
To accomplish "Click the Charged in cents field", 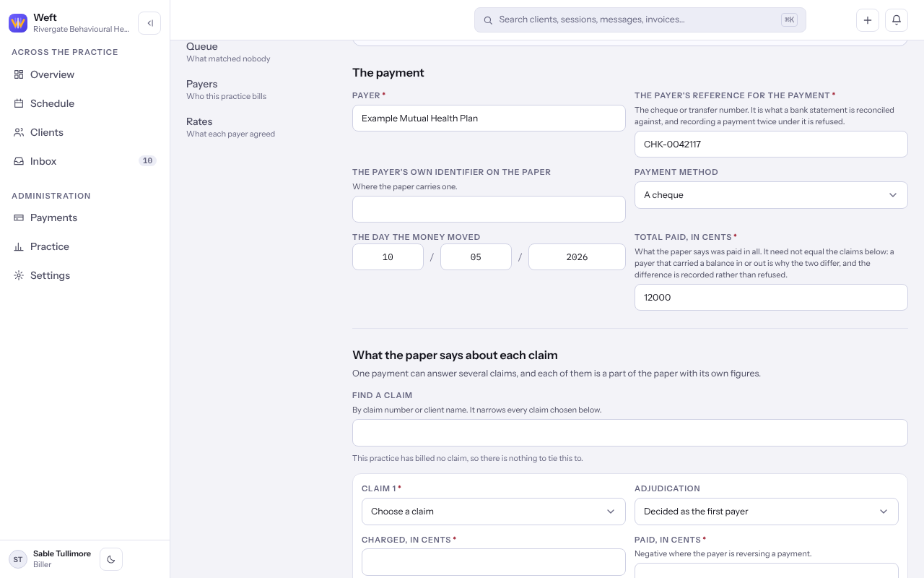I will 493,562.
